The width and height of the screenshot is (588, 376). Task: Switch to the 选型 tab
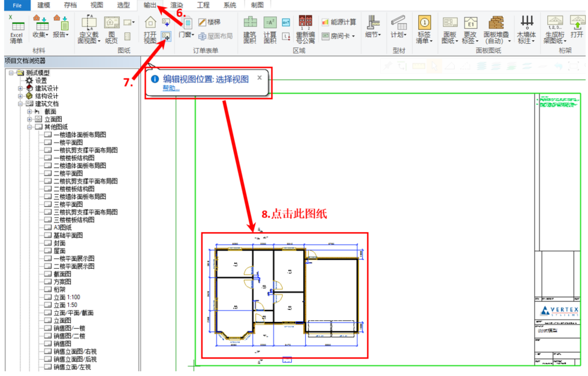[x=123, y=5]
